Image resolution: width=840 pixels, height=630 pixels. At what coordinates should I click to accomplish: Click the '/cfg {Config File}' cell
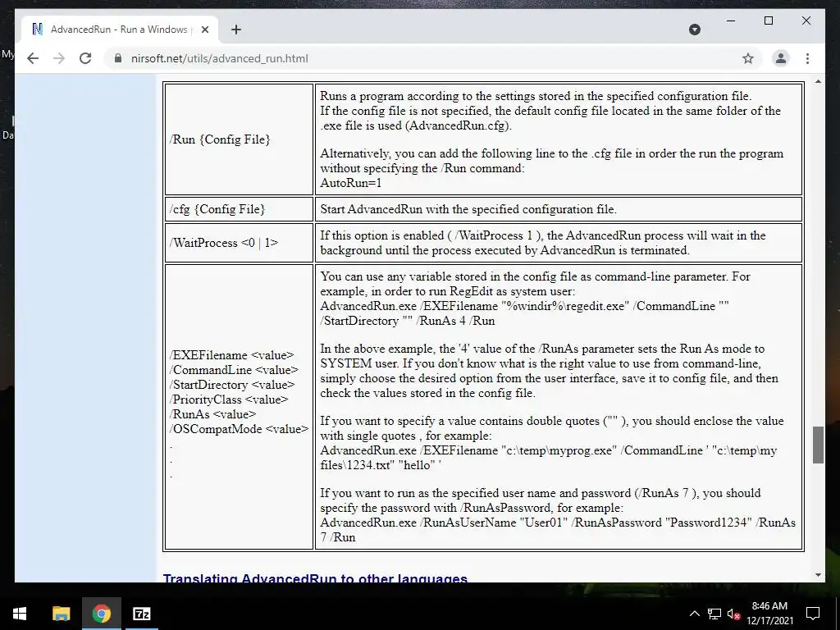(x=239, y=209)
